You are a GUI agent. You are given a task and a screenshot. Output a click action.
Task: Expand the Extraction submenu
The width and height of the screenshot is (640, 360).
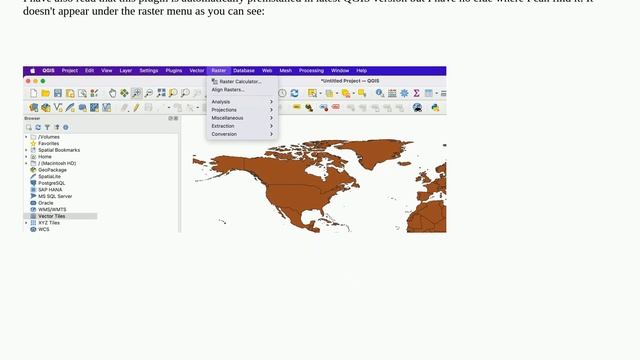pos(242,126)
